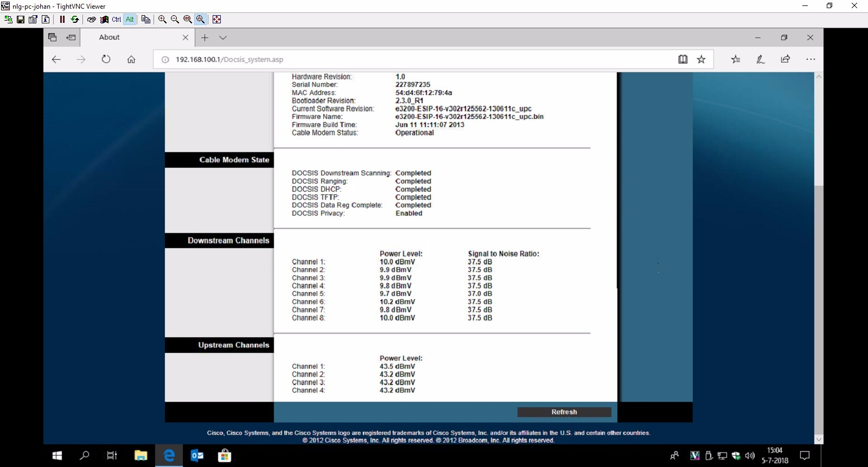This screenshot has width=868, height=467.
Task: Toggle the TightVNC auto-zoom button
Action: tap(200, 20)
